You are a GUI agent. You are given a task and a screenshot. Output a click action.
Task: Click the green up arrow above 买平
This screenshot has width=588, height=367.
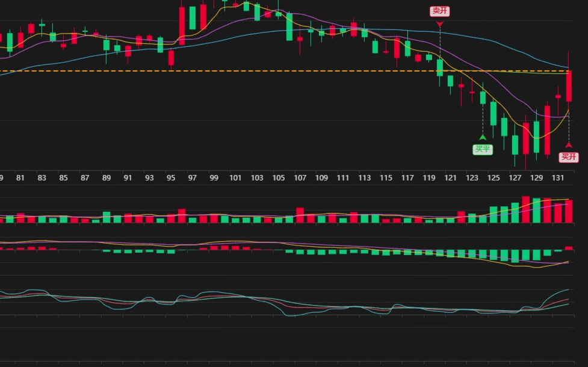click(x=483, y=137)
